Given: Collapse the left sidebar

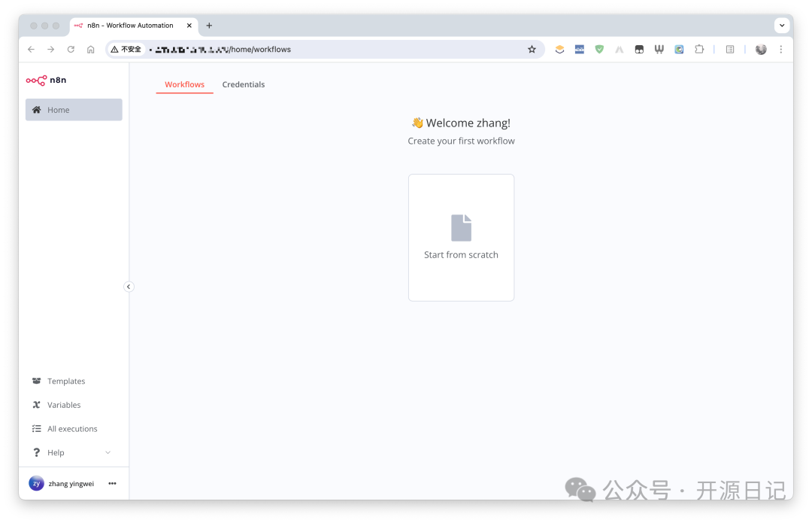Looking at the screenshot, I should pos(129,287).
